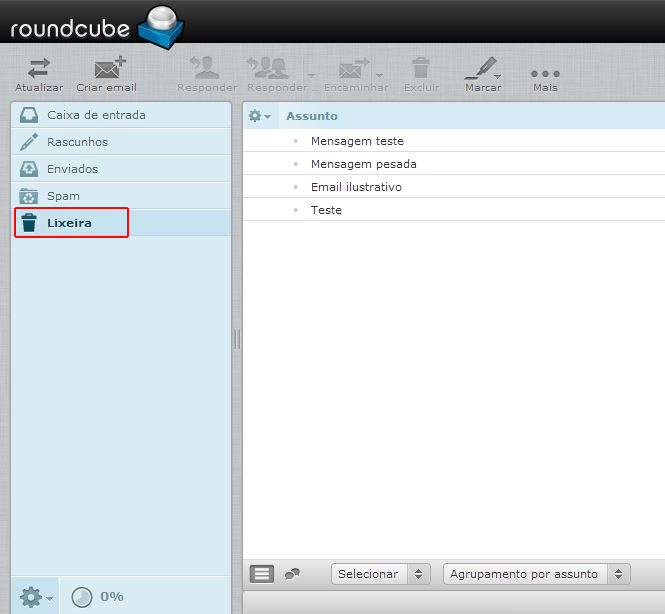Select the Spam folder
Screen dimensions: 665x614
click(63, 196)
